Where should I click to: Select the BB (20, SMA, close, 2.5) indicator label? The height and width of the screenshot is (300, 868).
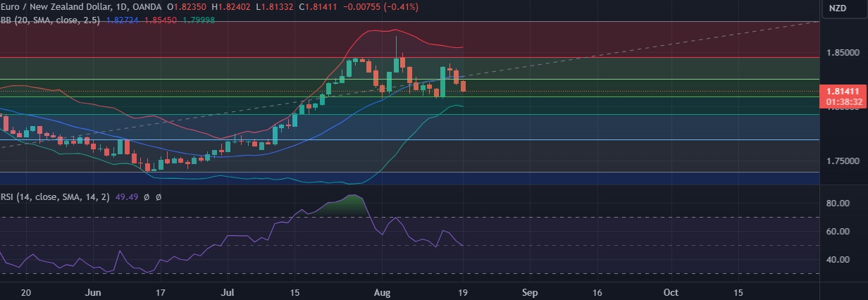pos(51,20)
